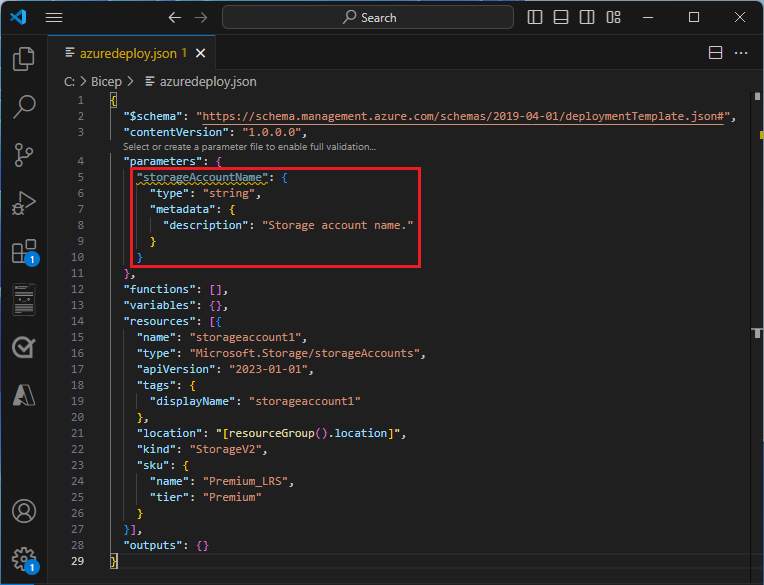Viewport: 764px width, 585px height.
Task: Click line number 14 in the gutter
Action: click(x=77, y=321)
